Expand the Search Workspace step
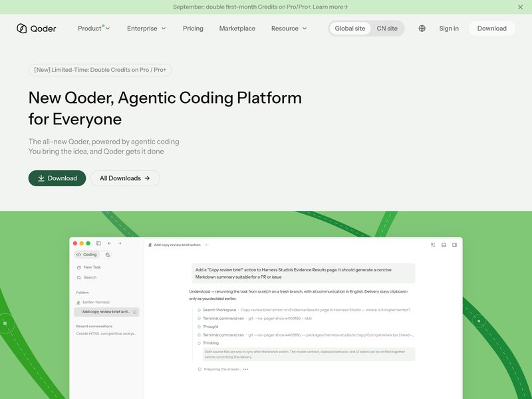532x399 pixels. (x=304, y=310)
